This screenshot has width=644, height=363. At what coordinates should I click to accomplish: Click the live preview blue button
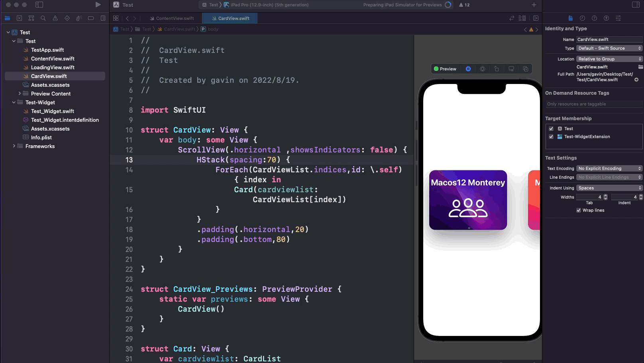point(468,69)
